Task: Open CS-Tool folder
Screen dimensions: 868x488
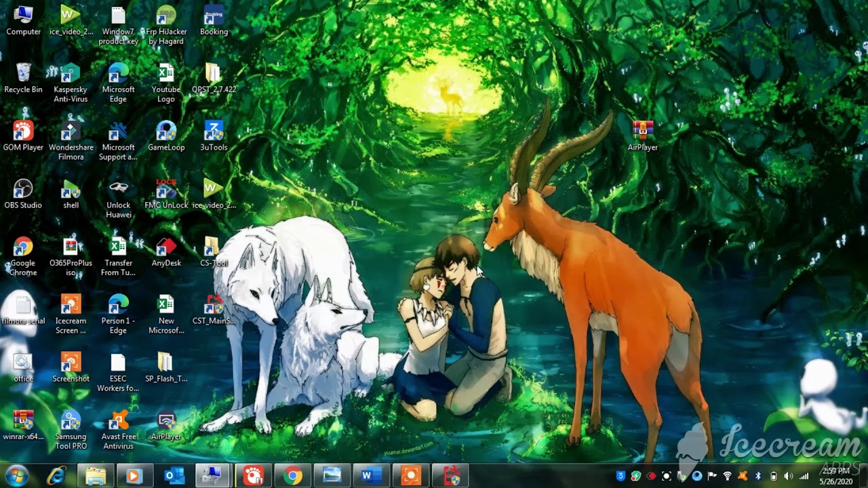Action: click(214, 251)
